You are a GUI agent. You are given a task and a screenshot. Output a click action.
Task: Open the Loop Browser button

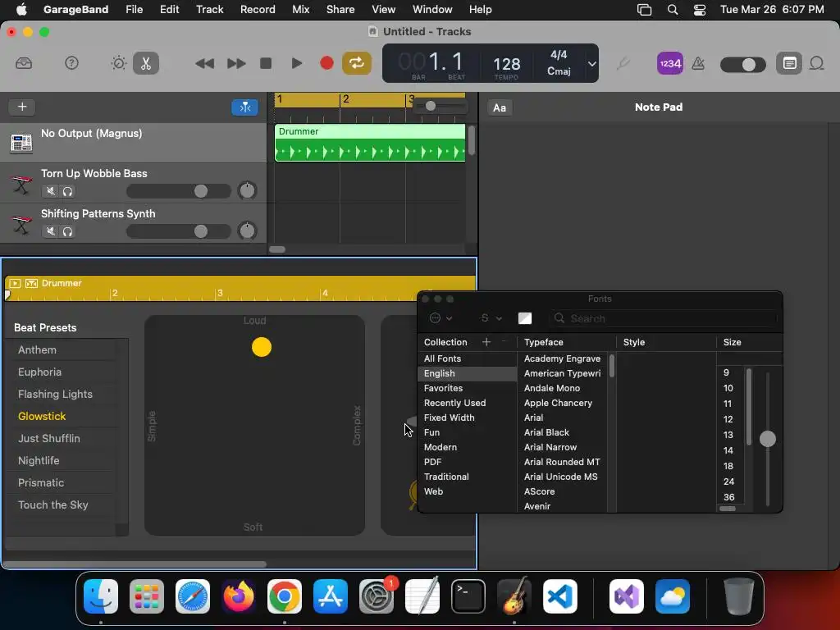[x=817, y=63]
